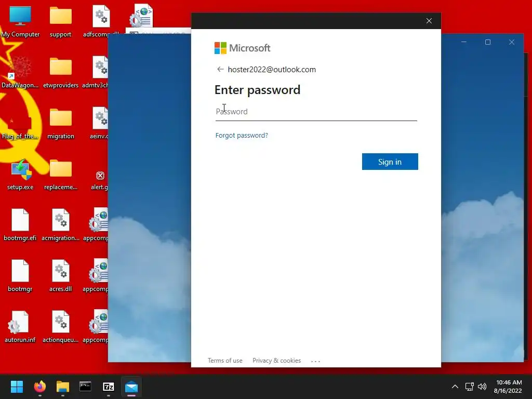The image size is (532, 399).
Task: Click the Enter password heading
Action: point(257,90)
